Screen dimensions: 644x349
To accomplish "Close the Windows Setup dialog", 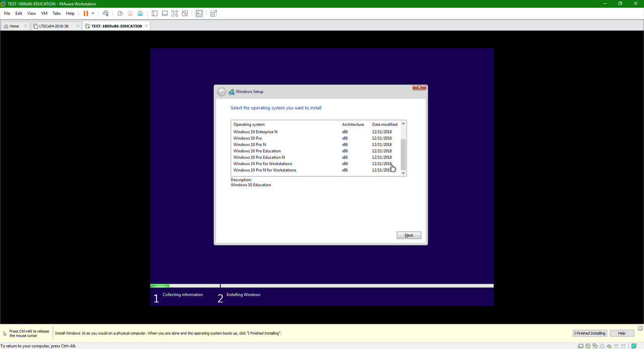I will [420, 88].
